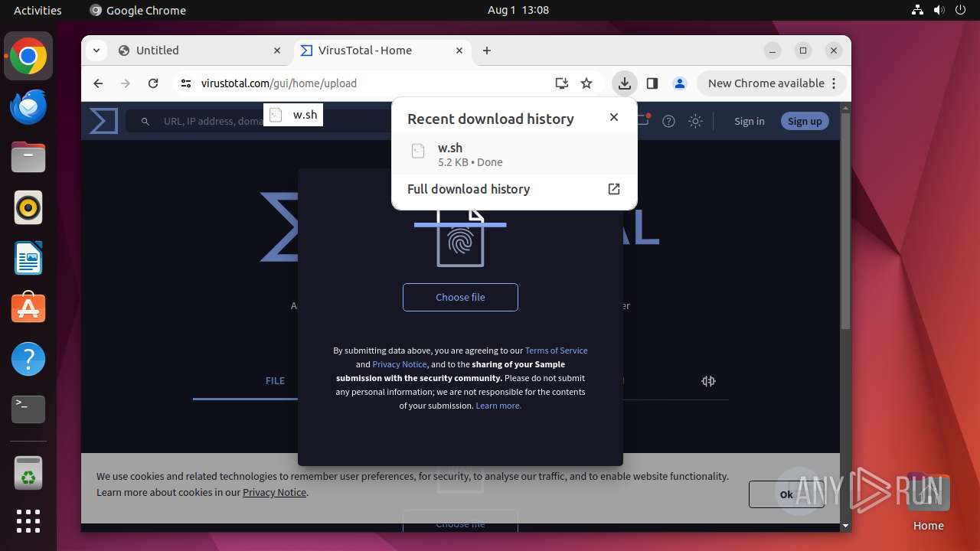The height and width of the screenshot is (551, 980).
Task: Click the page vertical scrollbar
Action: 845,222
